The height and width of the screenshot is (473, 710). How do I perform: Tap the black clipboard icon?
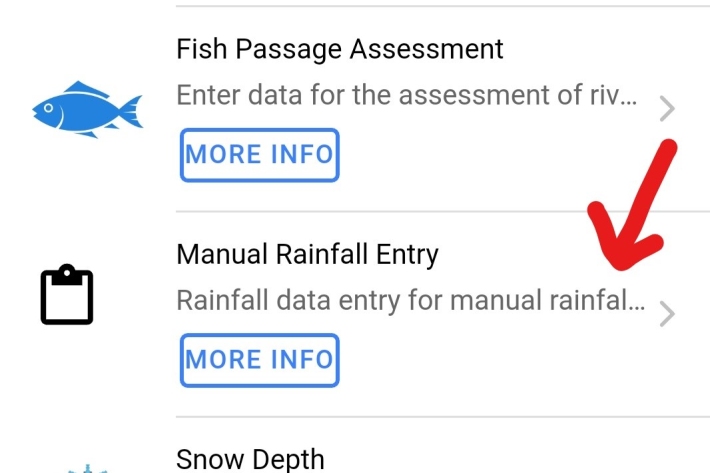67,295
